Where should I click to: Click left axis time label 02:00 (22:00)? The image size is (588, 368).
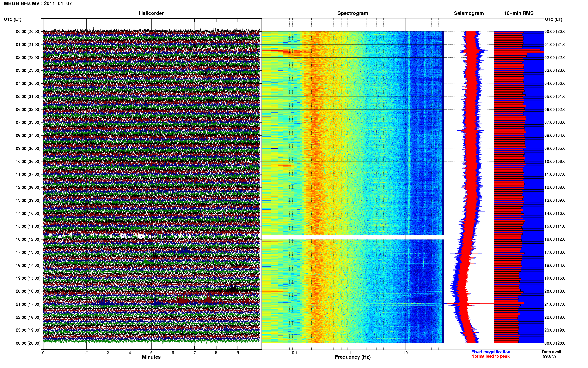point(28,58)
